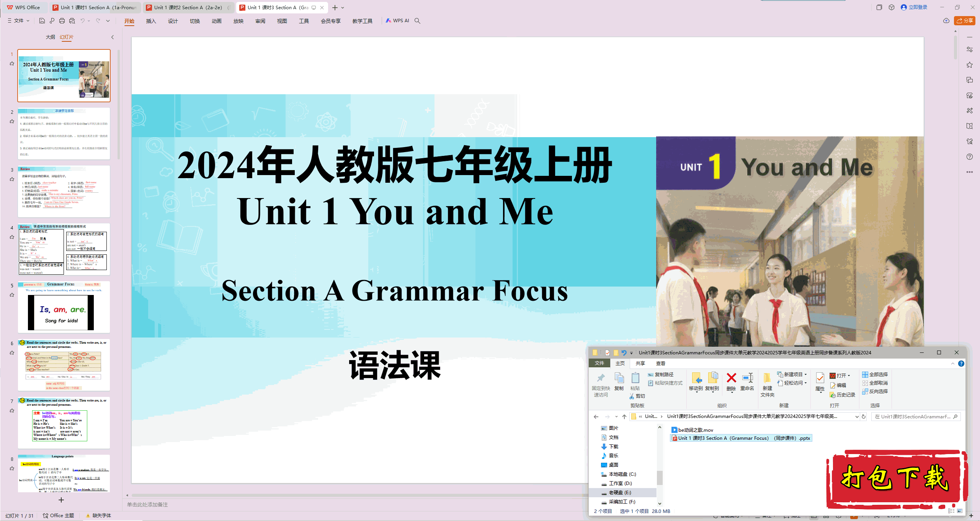Click the cloud sync icon near Share
This screenshot has width=980, height=521.
[x=946, y=21]
